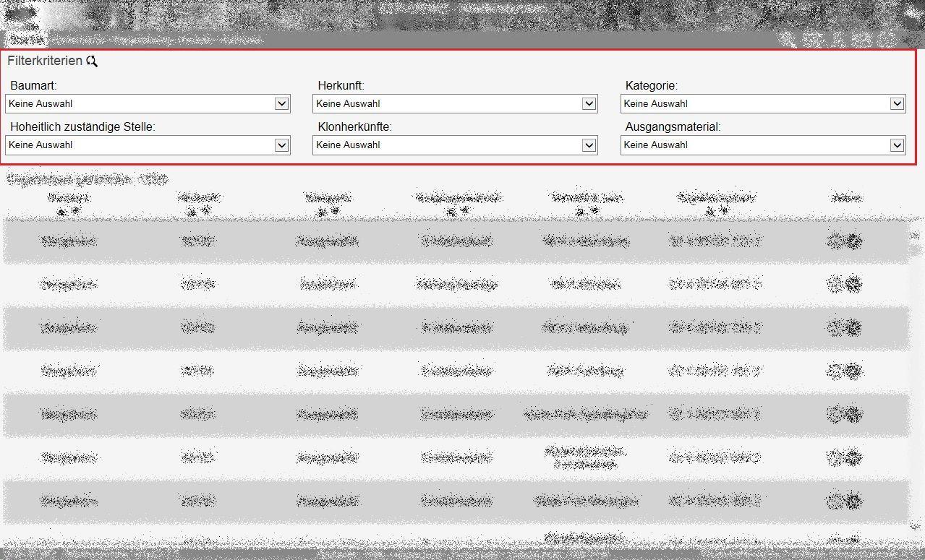Click the 'Klonherkünfte:' field label

point(354,127)
